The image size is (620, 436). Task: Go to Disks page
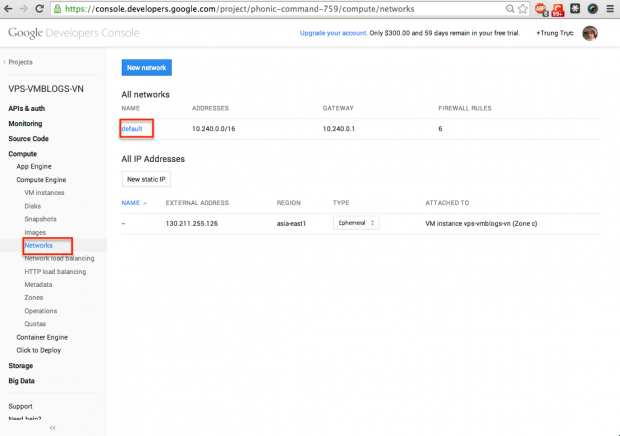coord(32,206)
